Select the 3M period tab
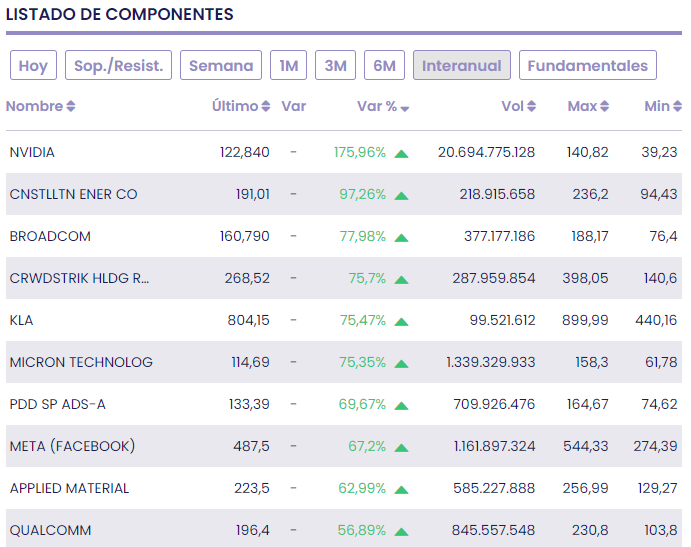This screenshot has height=547, width=691. (335, 66)
